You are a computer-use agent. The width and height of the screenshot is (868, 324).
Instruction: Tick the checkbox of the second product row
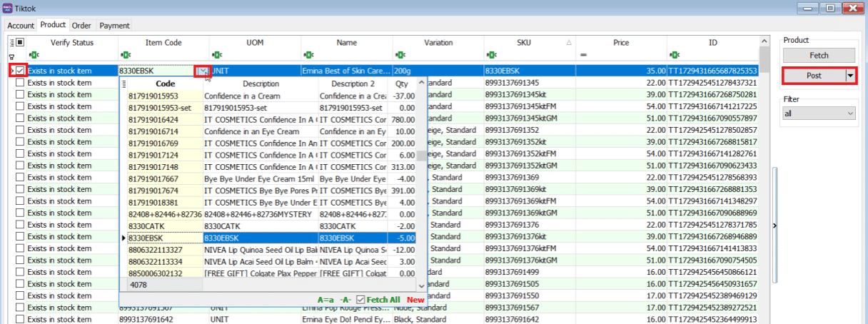(x=21, y=83)
